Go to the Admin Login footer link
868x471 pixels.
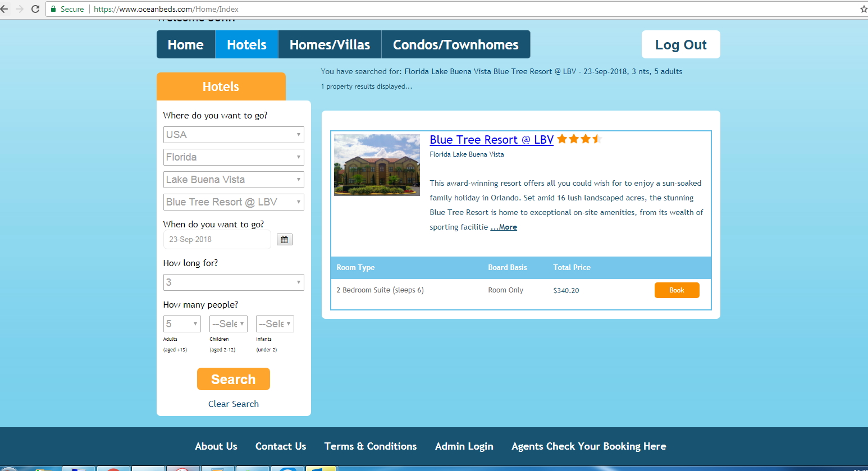464,446
